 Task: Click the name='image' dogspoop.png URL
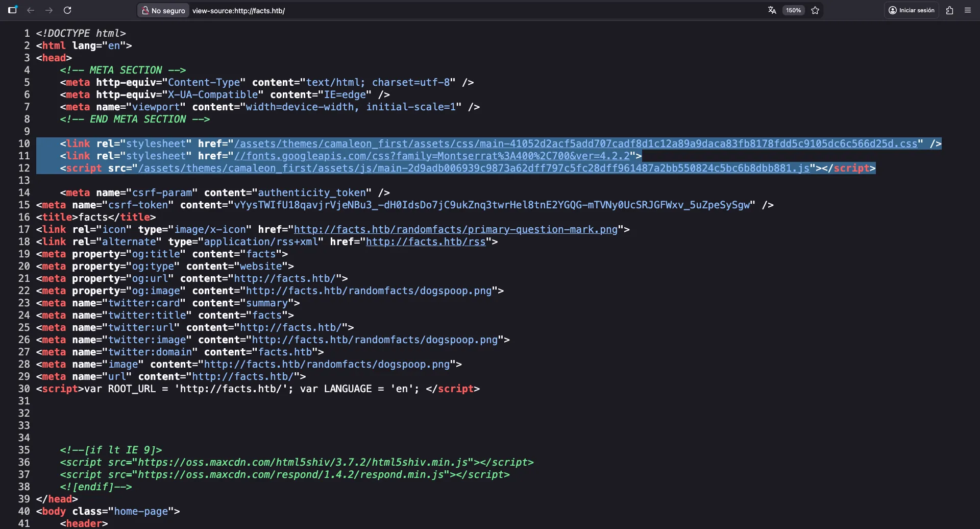tap(327, 364)
